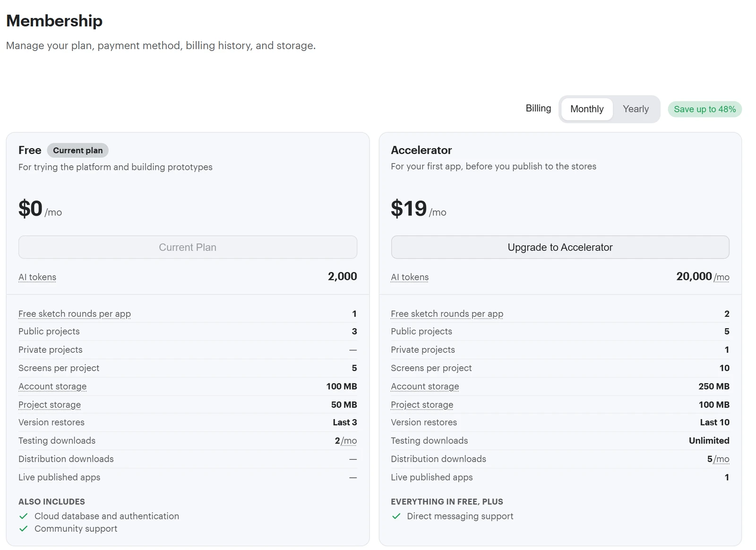Screen dimensions: 756x550
Task: Click the Direct messaging support checkmark icon
Action: 396,516
